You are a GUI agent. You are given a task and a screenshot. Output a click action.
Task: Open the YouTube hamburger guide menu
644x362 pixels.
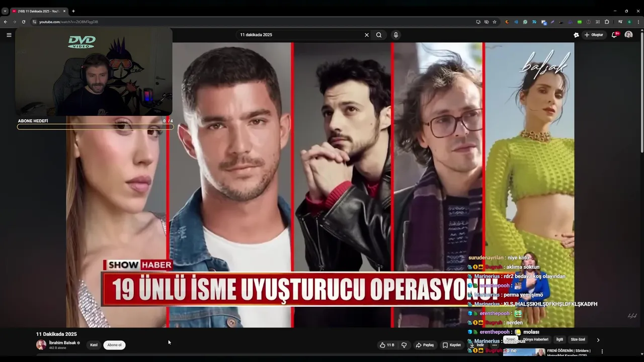9,35
